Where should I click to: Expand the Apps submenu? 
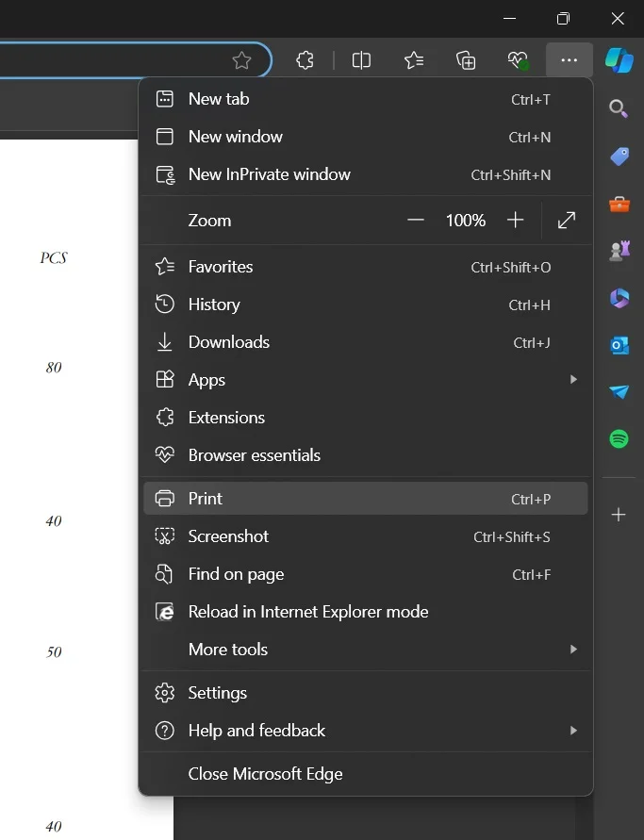coord(365,380)
